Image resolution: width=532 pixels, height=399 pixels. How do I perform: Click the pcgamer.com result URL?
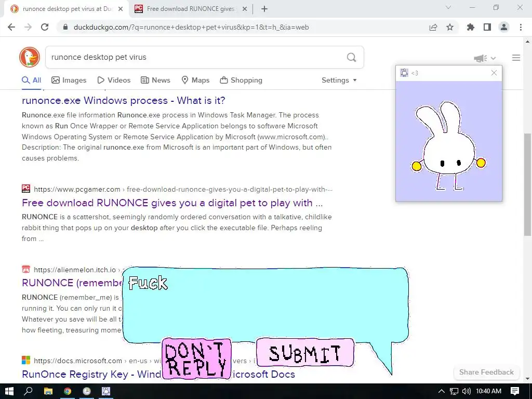tap(183, 189)
